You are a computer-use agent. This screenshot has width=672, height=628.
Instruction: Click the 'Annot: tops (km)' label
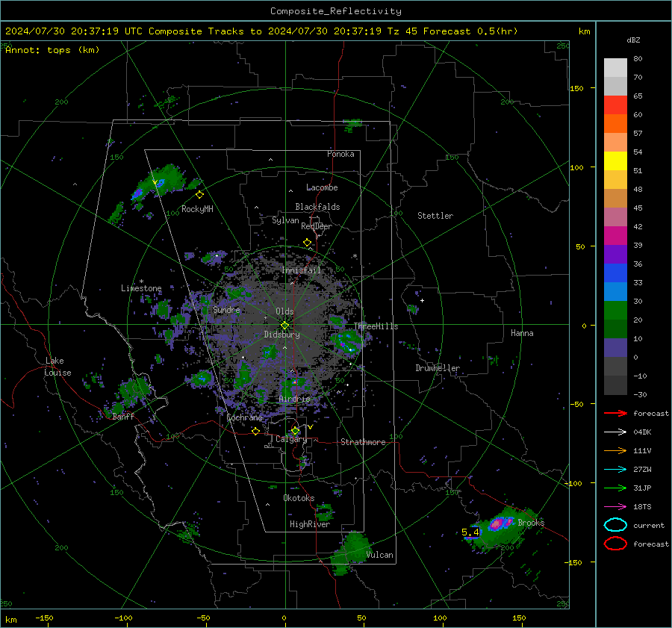52,50
